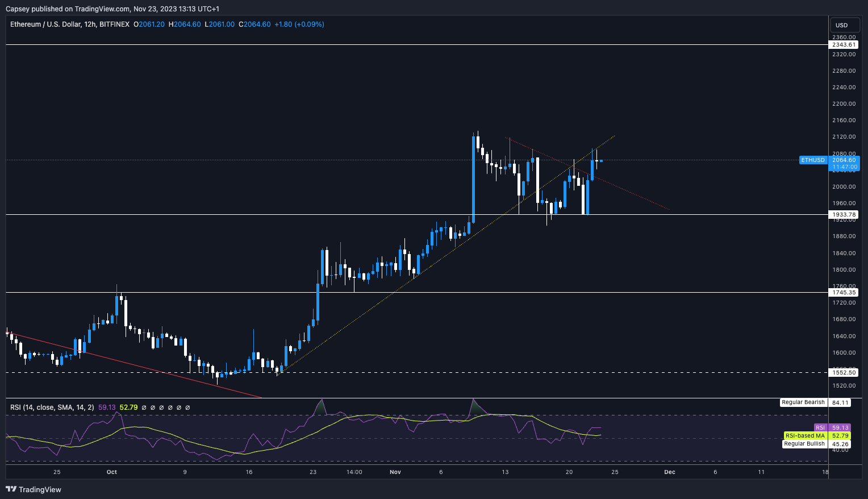Open the USD currency selector
Viewport: 868px width, 499px height.
coord(841,25)
